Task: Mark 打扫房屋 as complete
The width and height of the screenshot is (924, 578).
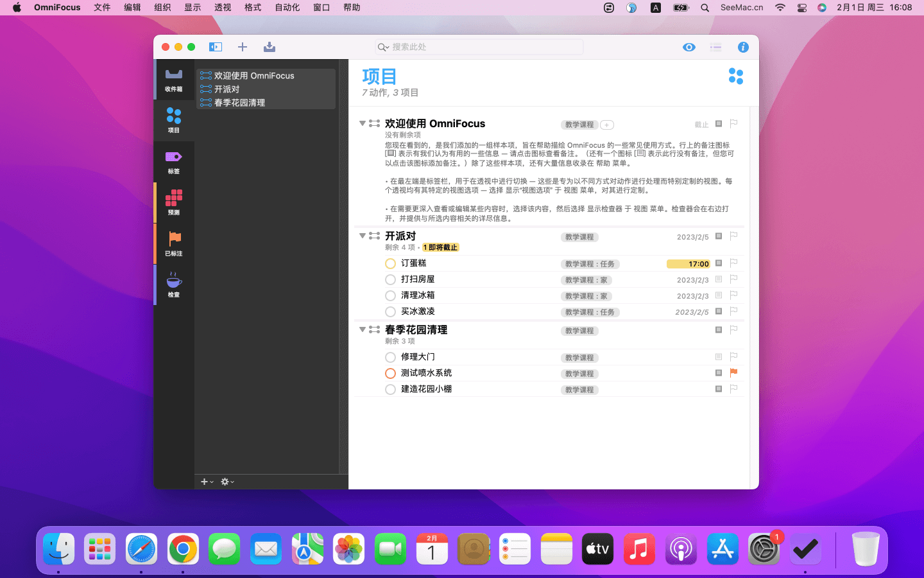Action: click(x=390, y=279)
